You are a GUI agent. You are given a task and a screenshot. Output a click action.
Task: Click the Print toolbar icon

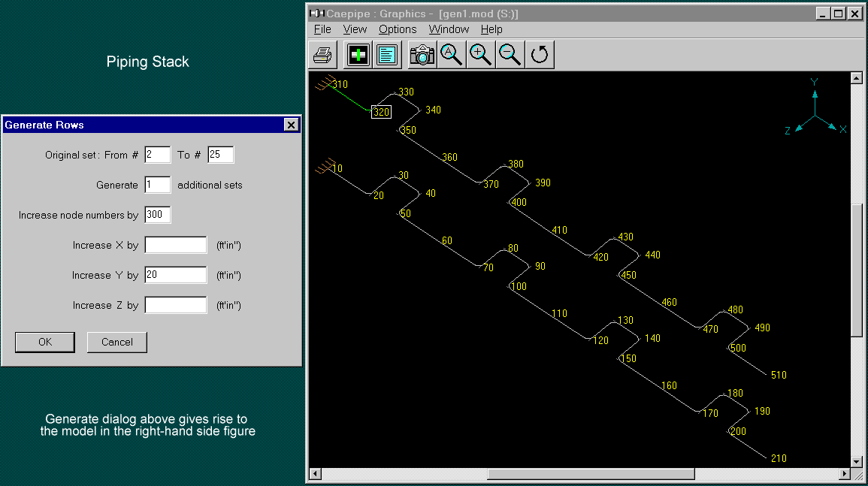point(322,55)
